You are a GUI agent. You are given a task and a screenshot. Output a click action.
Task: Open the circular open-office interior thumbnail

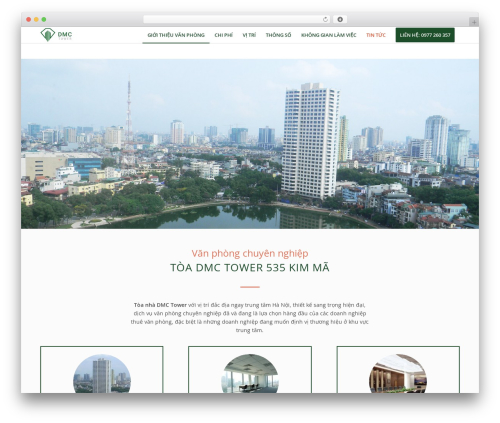[250, 374]
